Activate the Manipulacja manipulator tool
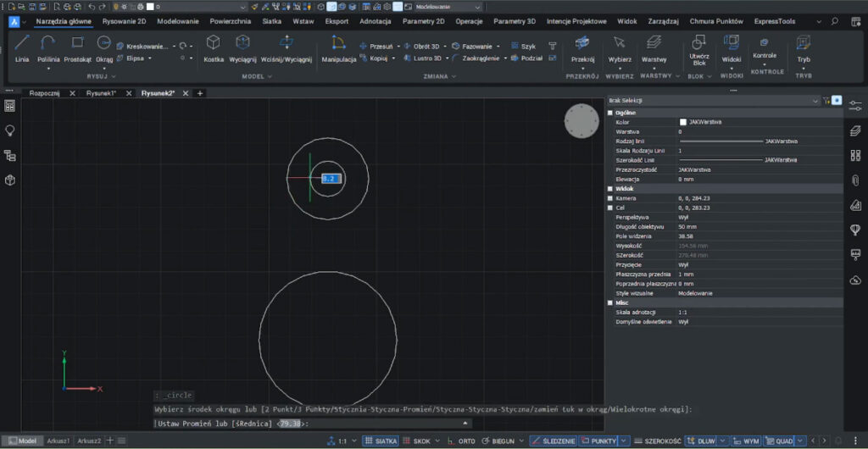The image size is (868, 449). tap(339, 48)
